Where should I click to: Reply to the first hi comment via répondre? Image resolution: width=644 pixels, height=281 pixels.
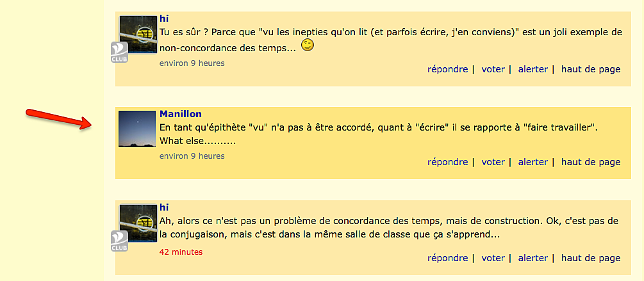click(x=448, y=69)
